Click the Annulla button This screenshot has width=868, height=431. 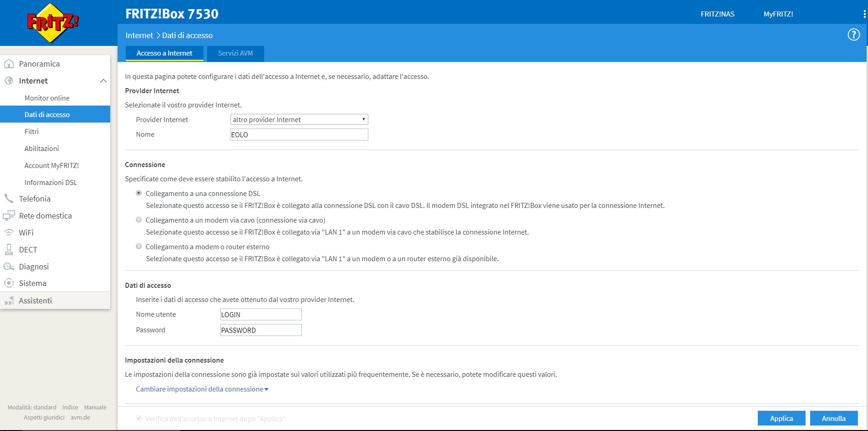click(x=834, y=418)
